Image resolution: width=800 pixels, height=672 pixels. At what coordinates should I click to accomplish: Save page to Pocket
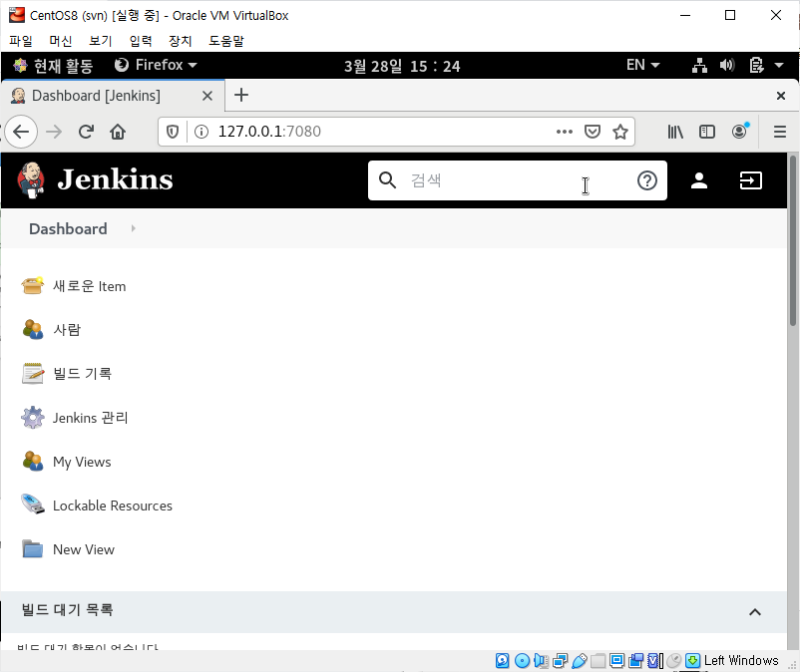(x=593, y=132)
